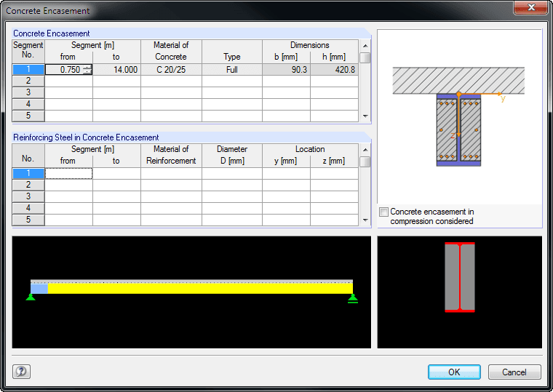The image size is (553, 392).
Task: Select concrete material C 20/25 cell
Action: (x=171, y=69)
